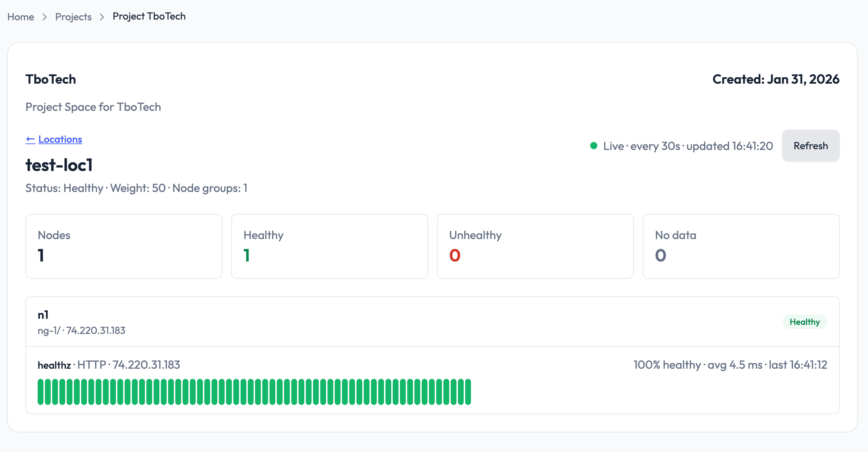
Task: Open the Unhealthy count card
Action: click(535, 246)
